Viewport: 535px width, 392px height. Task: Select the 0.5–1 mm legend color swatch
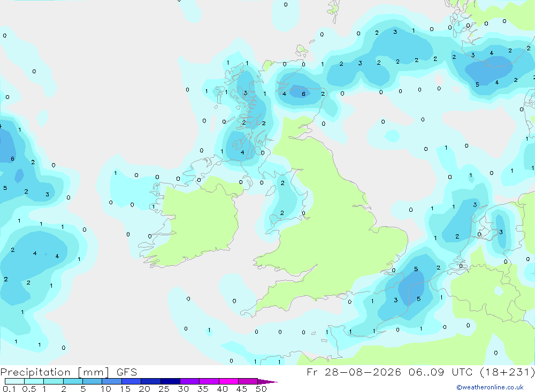click(x=34, y=381)
